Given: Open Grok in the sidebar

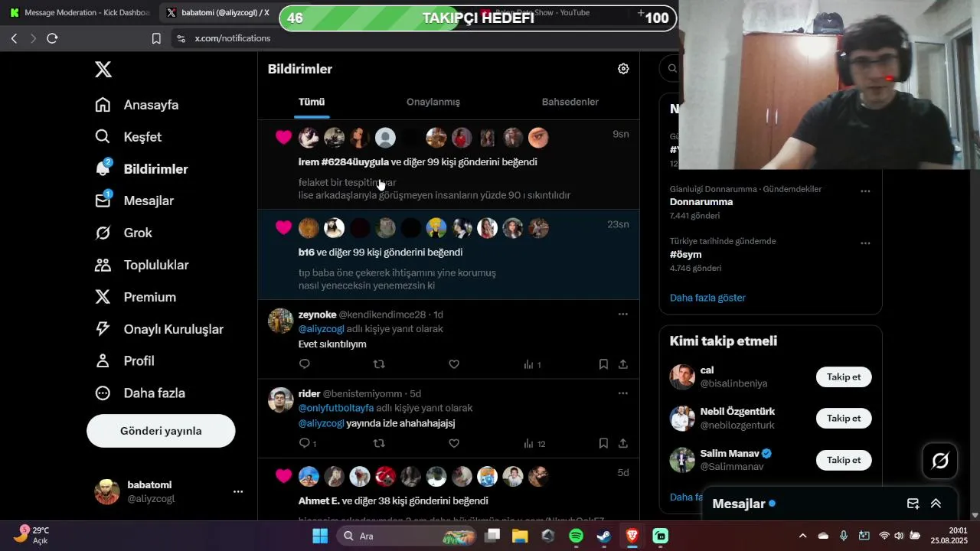Looking at the screenshot, I should (123, 233).
